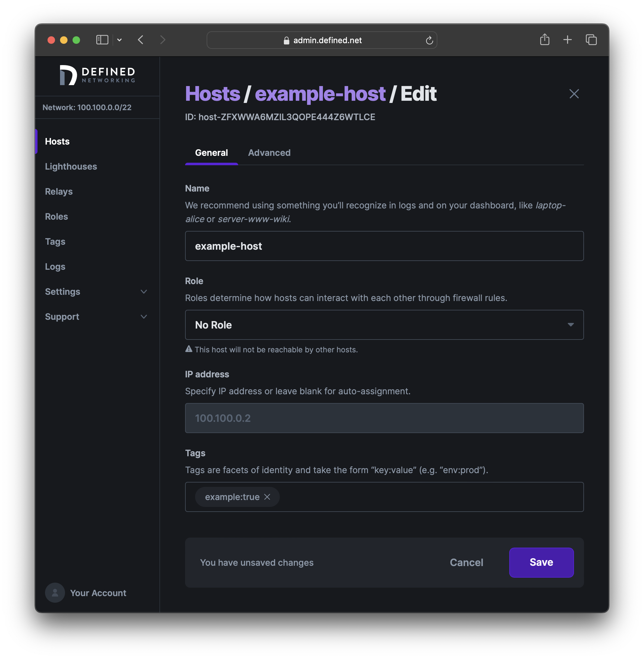Image resolution: width=644 pixels, height=659 pixels.
Task: Click the IP address input field
Action: click(x=384, y=418)
